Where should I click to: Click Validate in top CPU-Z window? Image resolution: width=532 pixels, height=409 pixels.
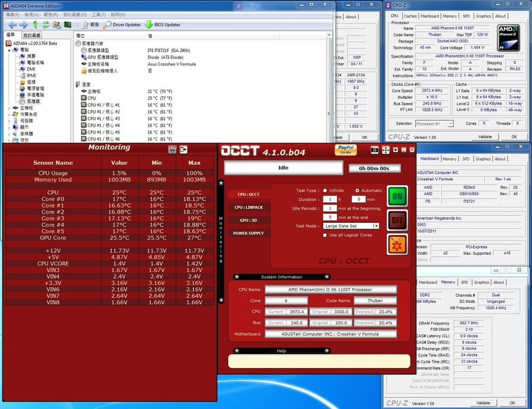coord(485,137)
